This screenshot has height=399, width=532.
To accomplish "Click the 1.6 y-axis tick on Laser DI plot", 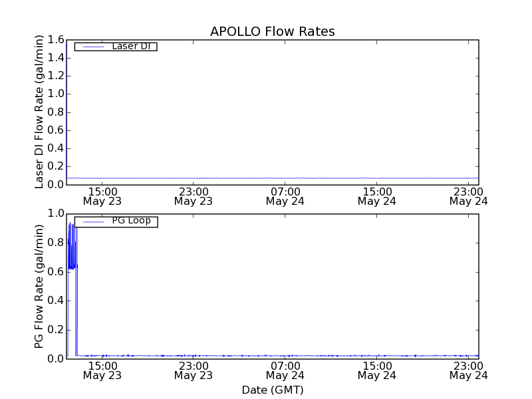I will pyautogui.click(x=56, y=40).
